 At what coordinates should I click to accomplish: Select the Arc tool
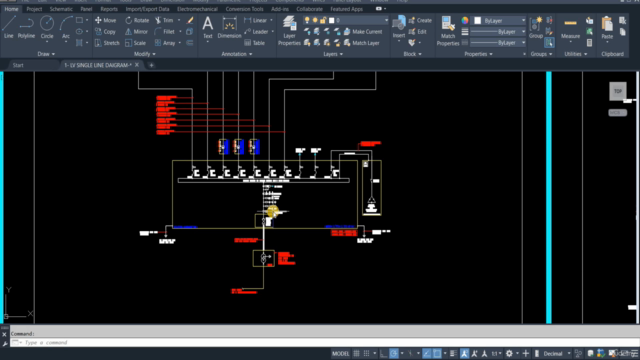click(66, 27)
